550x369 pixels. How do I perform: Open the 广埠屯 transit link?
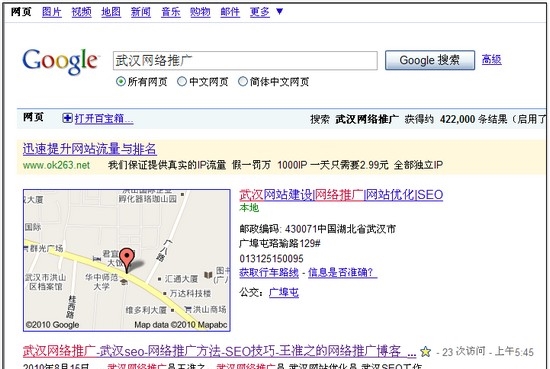click(283, 292)
